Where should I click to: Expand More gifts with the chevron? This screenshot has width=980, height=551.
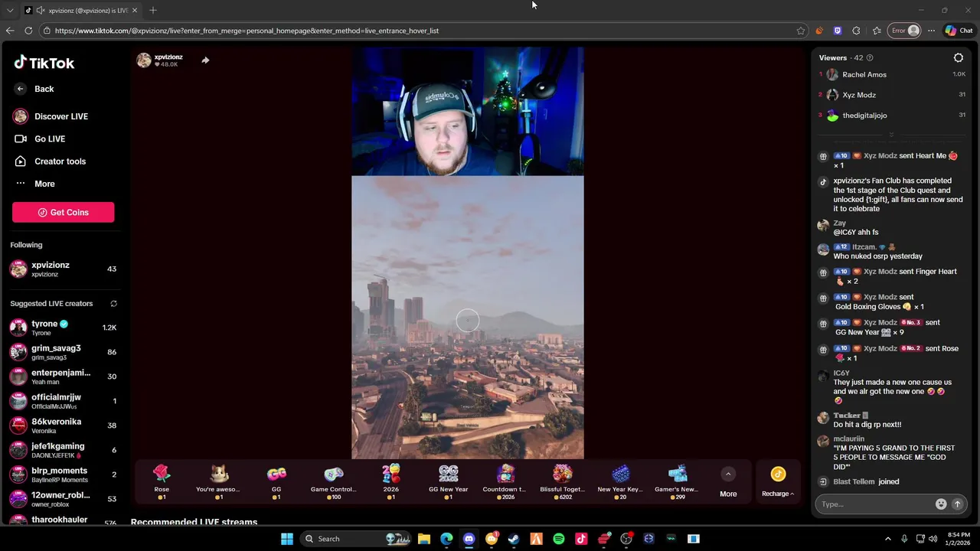728,474
